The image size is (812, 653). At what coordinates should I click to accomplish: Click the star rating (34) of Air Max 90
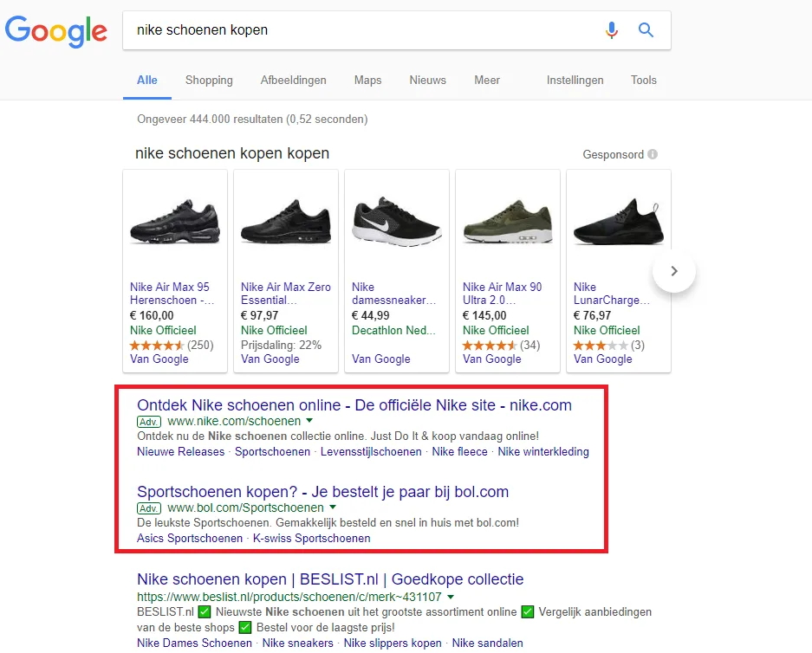point(501,346)
